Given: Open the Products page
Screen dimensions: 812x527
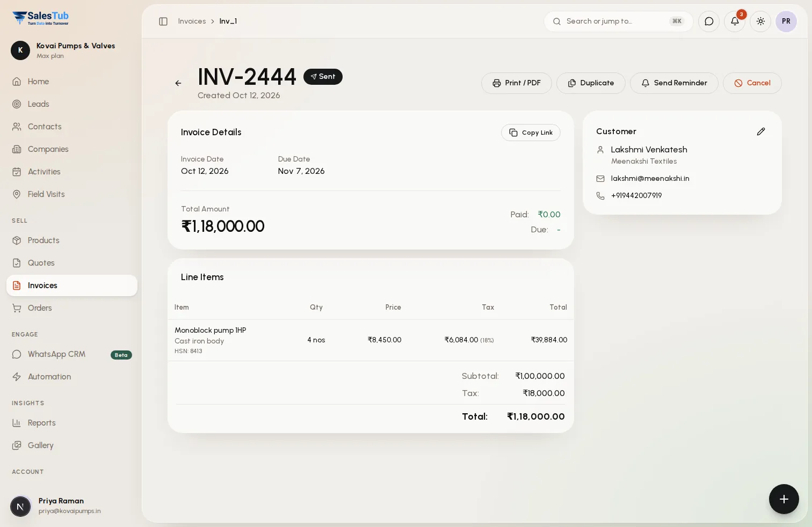Looking at the screenshot, I should click(72, 240).
